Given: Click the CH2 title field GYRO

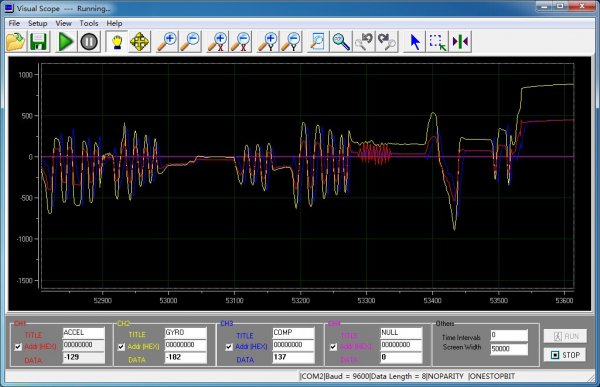Looking at the screenshot, I should tap(186, 333).
